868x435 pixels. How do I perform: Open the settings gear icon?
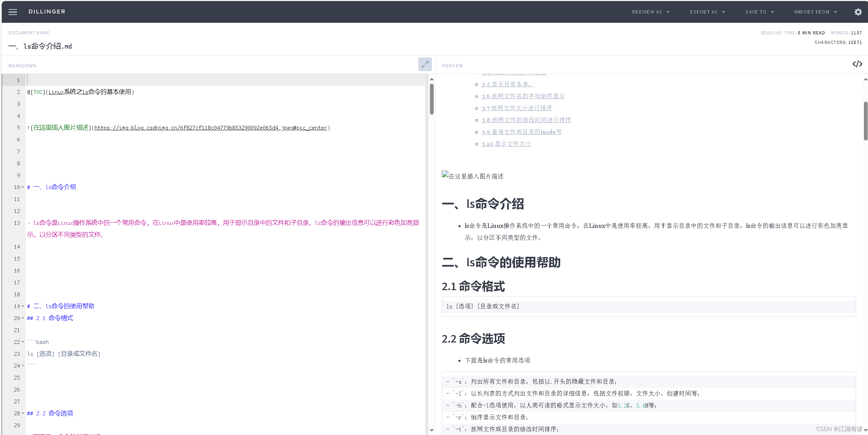click(x=858, y=12)
